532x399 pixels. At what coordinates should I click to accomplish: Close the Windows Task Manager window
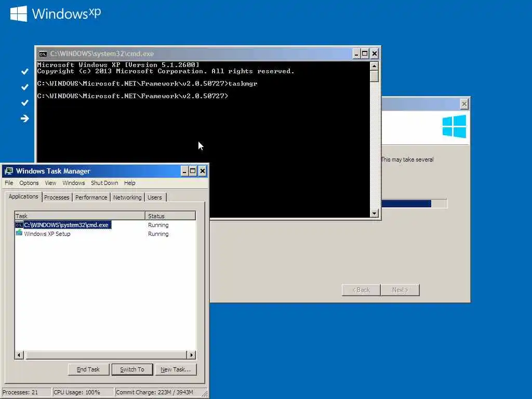pos(202,171)
